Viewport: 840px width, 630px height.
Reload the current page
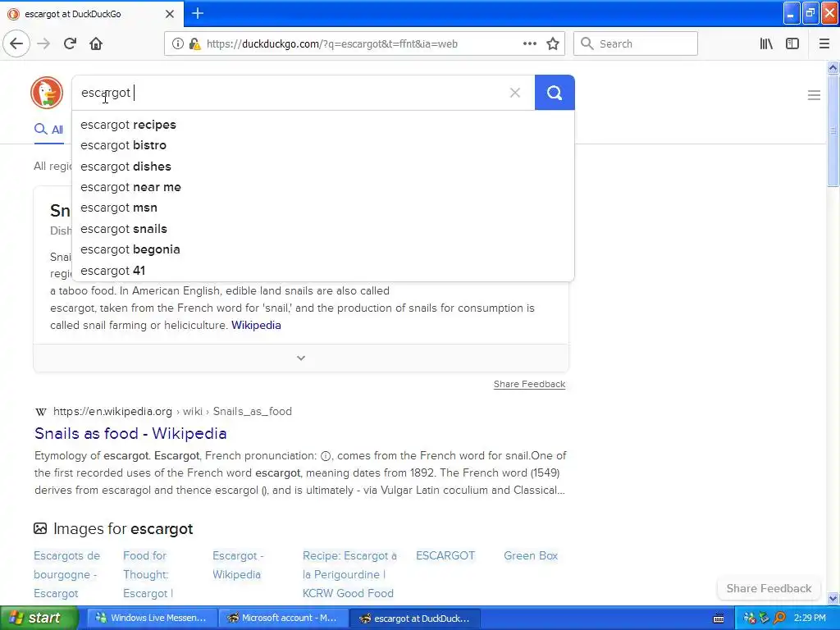tap(70, 44)
